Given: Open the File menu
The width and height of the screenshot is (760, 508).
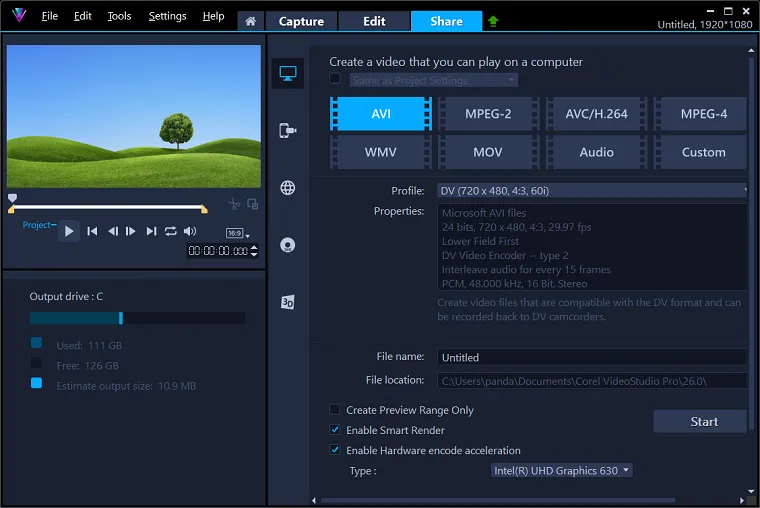Looking at the screenshot, I should (x=49, y=16).
